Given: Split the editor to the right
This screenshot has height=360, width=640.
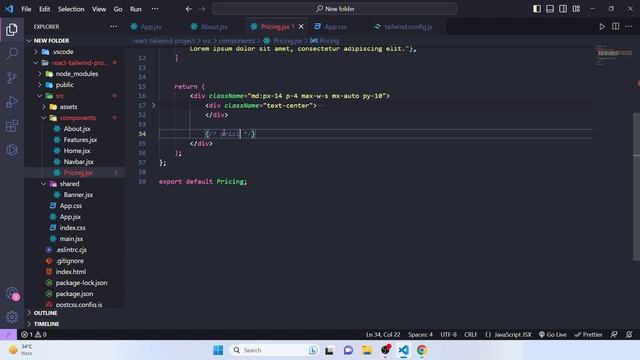Looking at the screenshot, I should 615,27.
